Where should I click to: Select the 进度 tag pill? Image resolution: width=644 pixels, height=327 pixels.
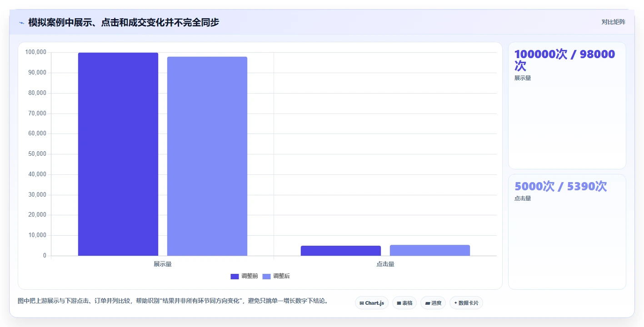(x=433, y=303)
